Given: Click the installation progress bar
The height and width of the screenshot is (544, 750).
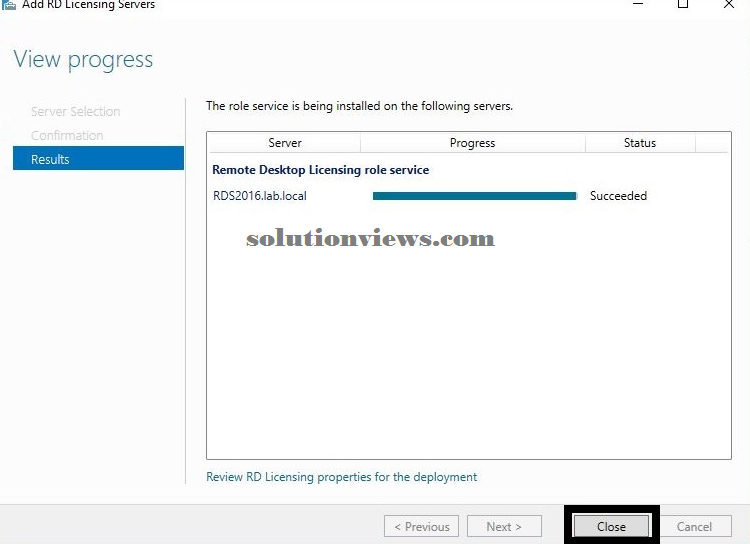Looking at the screenshot, I should click(x=474, y=196).
